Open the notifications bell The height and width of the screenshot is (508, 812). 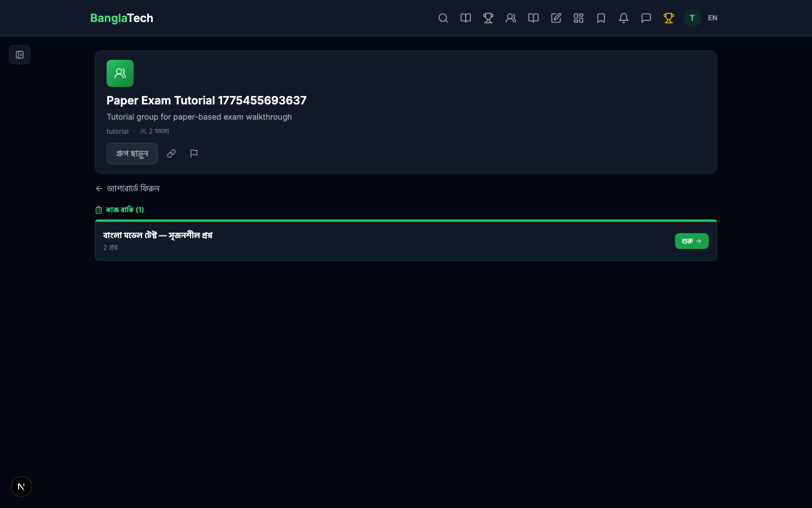pyautogui.click(x=624, y=18)
